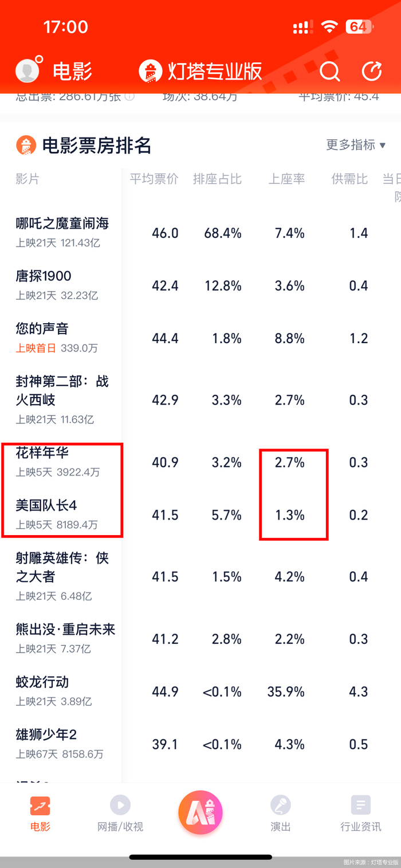Open 哪吒之魔童闹海 movie details
The width and height of the screenshot is (401, 868).
click(62, 232)
